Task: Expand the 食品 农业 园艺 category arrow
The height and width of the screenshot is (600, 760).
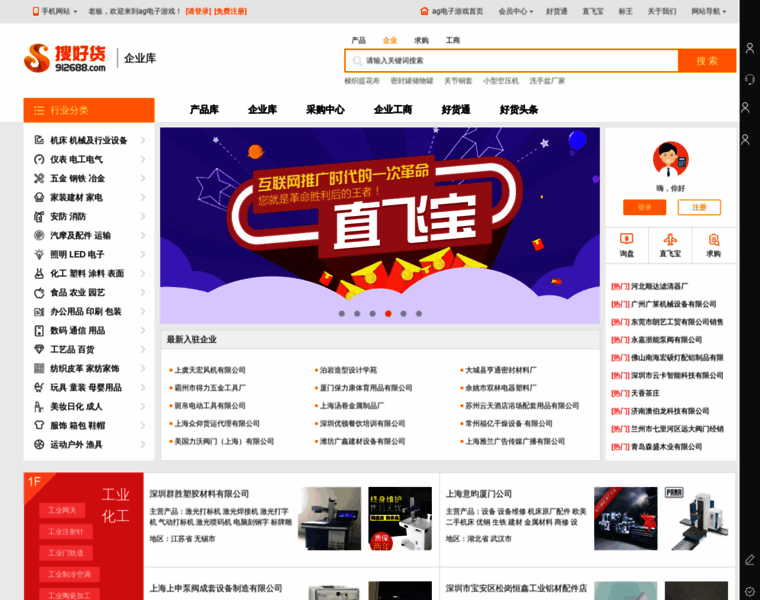Action: tap(143, 293)
